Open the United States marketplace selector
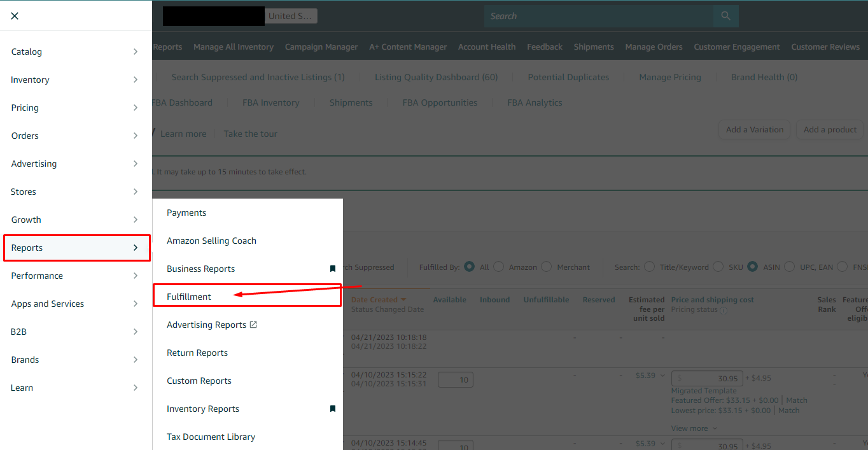The width and height of the screenshot is (868, 450). point(291,16)
